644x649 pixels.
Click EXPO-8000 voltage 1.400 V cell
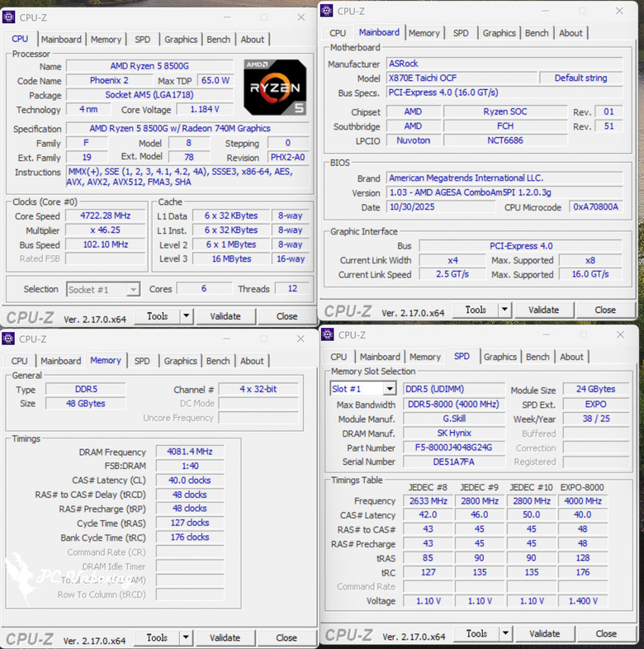point(583,600)
